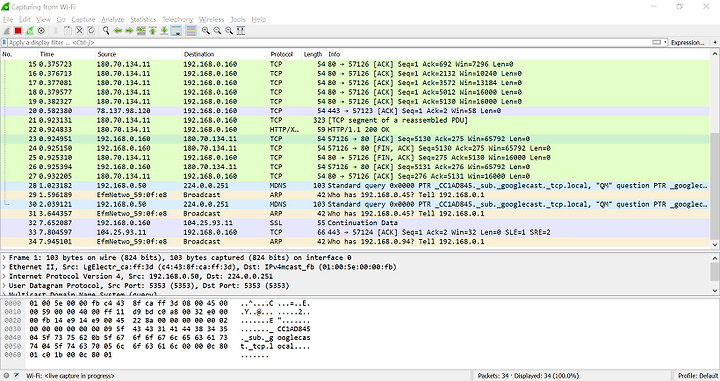Viewport: 720px width, 381px height.
Task: Open the Tools menu
Action: click(x=238, y=19)
